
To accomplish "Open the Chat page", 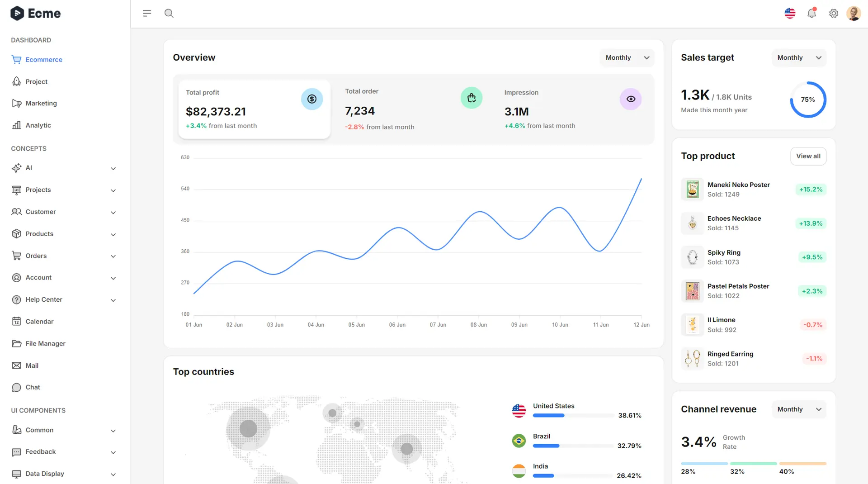I will (x=32, y=387).
